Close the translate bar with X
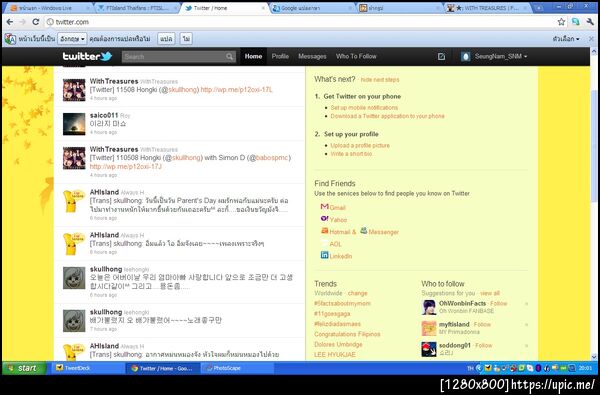Image resolution: width=600 pixels, height=395 pixels. coord(591,39)
